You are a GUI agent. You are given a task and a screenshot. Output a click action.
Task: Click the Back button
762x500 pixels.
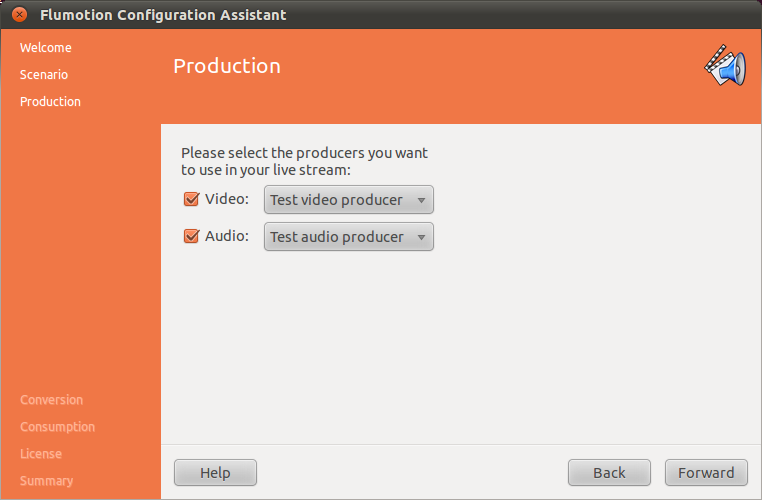tap(609, 472)
